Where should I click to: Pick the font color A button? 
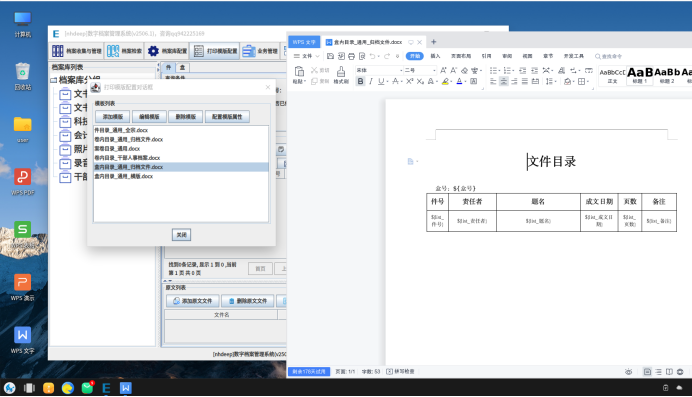pyautogui.click(x=459, y=81)
